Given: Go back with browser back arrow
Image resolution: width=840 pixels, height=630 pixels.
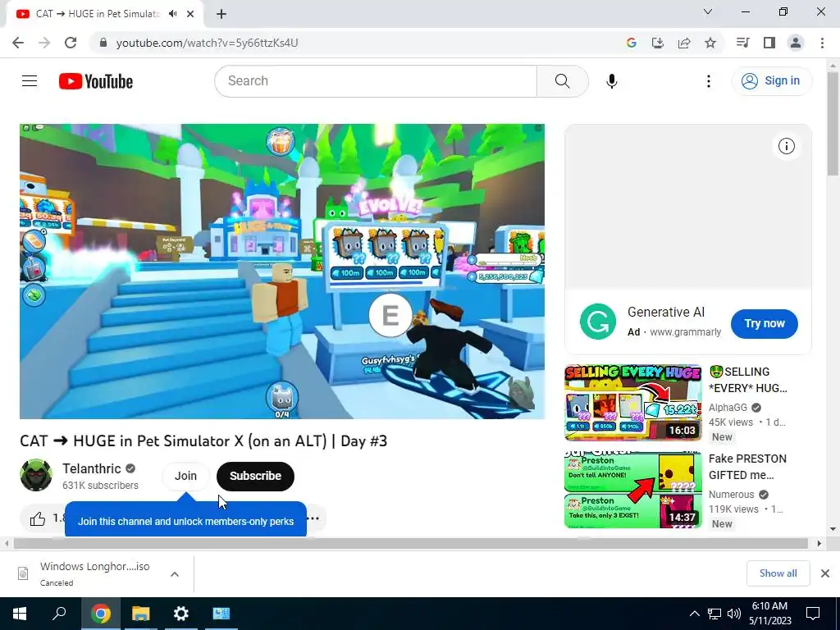Looking at the screenshot, I should click(x=18, y=43).
